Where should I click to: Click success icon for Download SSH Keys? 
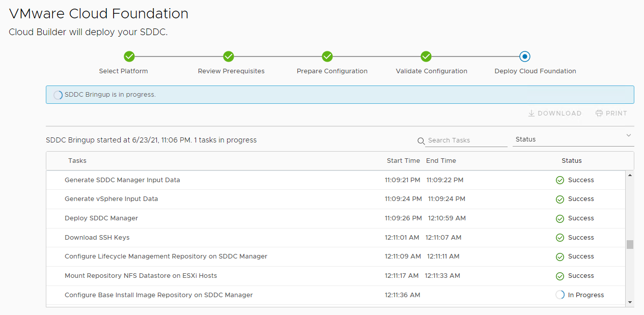tap(560, 238)
